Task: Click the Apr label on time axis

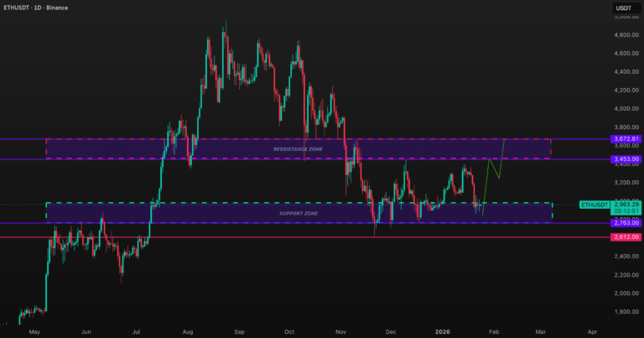Action: click(592, 332)
